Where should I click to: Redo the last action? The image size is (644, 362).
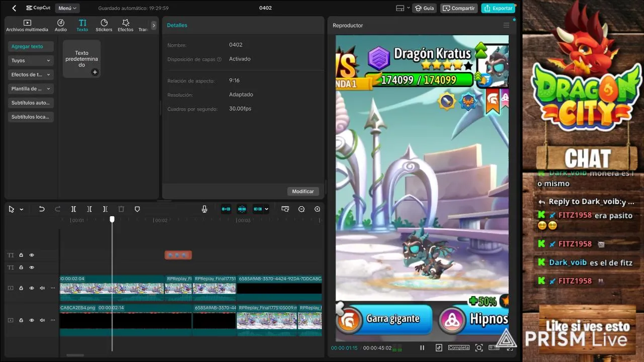[x=57, y=209]
